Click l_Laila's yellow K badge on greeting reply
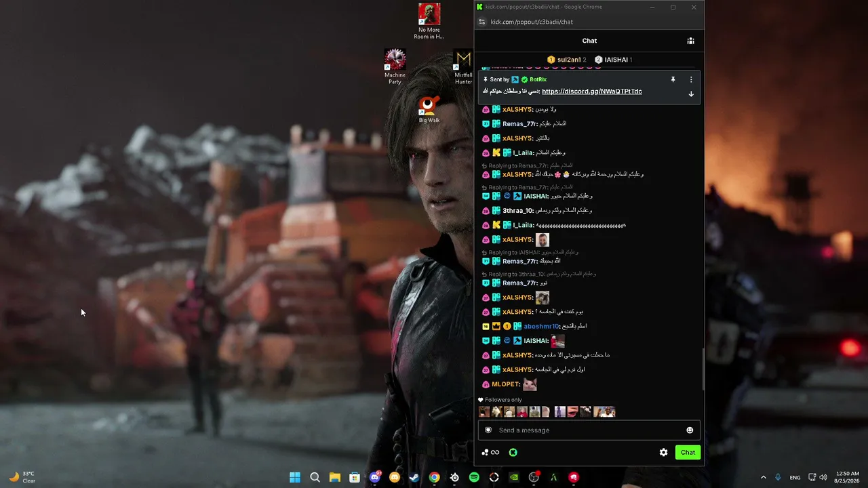This screenshot has height=488, width=868. point(496,153)
